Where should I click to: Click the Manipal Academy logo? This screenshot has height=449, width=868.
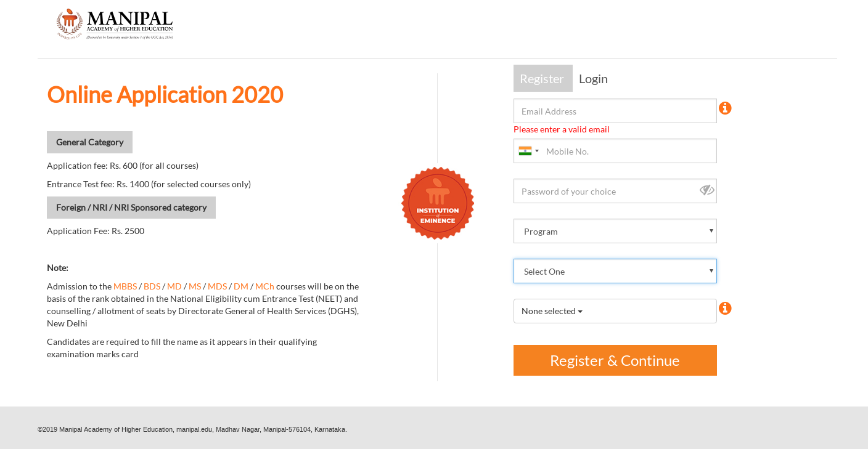114,24
